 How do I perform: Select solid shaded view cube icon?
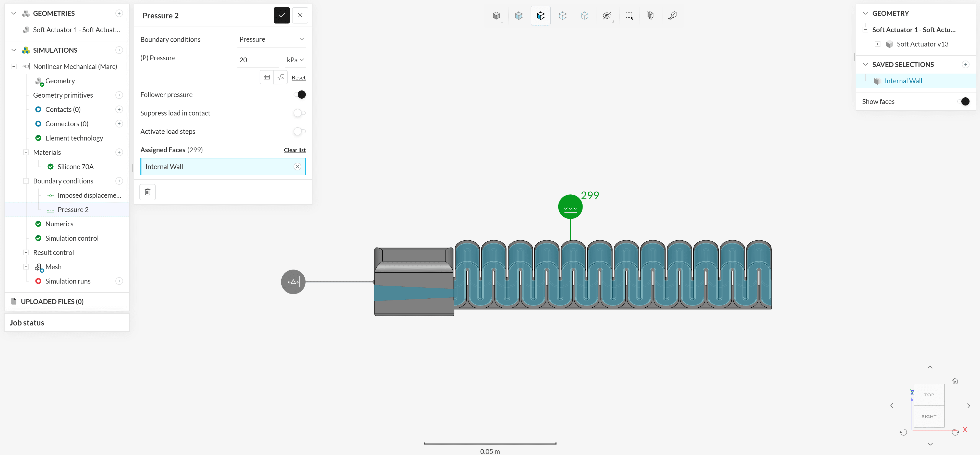coord(497,16)
